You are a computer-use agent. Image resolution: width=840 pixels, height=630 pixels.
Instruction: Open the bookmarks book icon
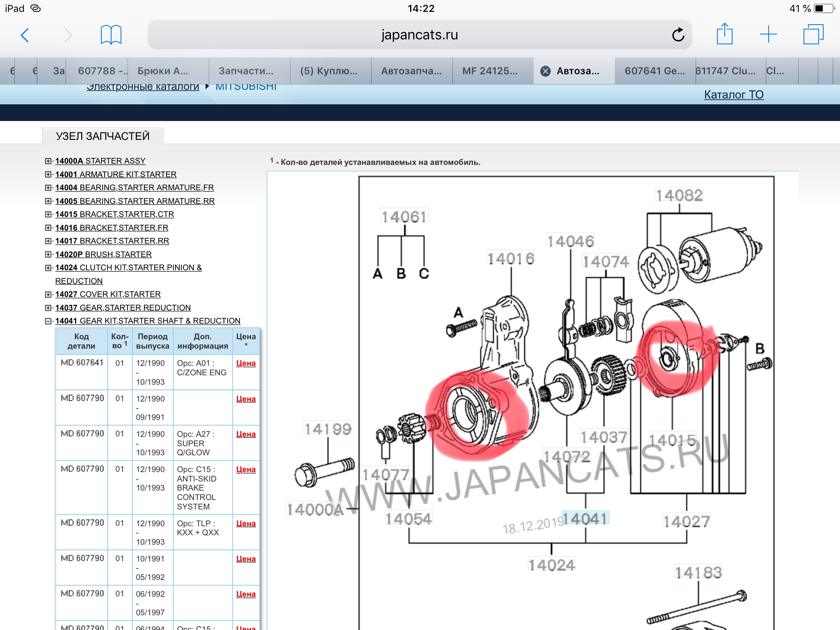111,35
